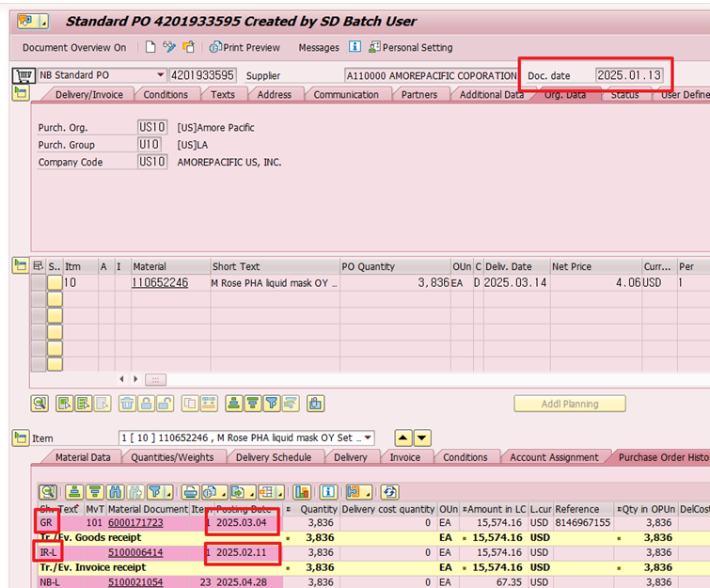710x588 pixels.
Task: Go to next item with down arrow
Action: point(422,438)
